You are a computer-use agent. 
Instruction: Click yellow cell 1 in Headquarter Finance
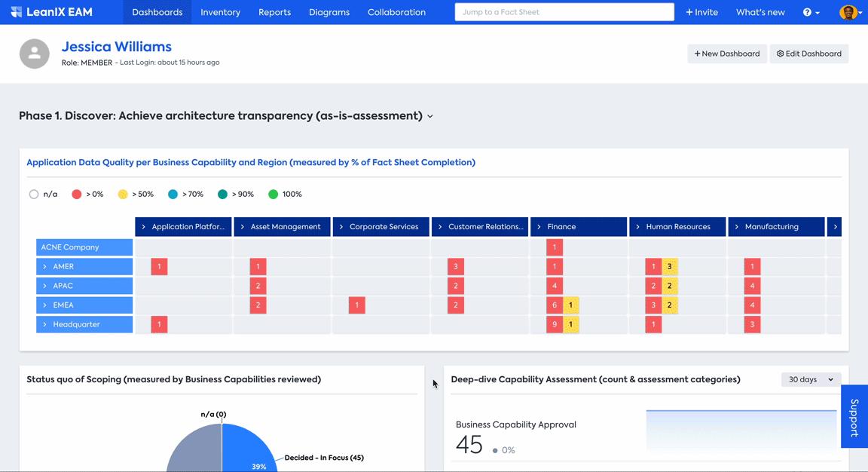pos(570,325)
